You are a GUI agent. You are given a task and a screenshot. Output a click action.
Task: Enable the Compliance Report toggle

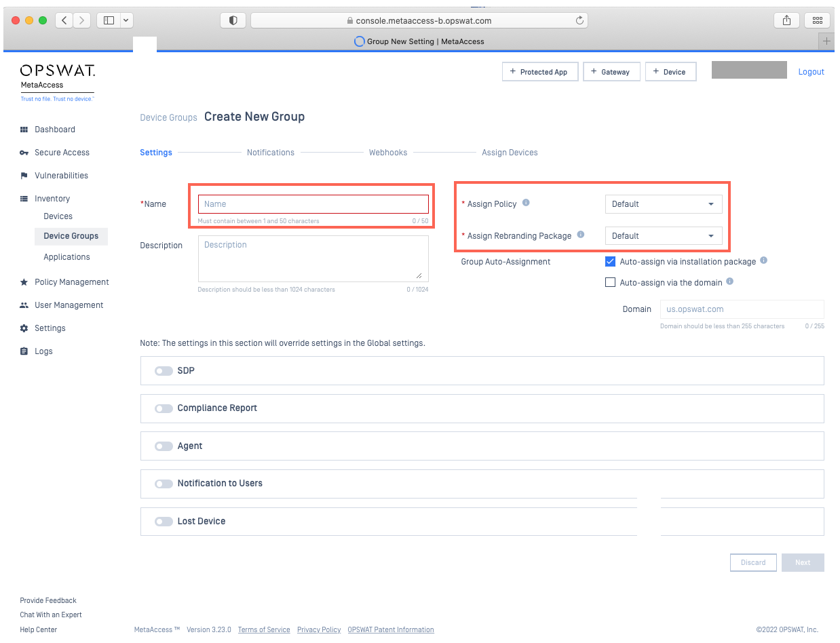pyautogui.click(x=164, y=408)
